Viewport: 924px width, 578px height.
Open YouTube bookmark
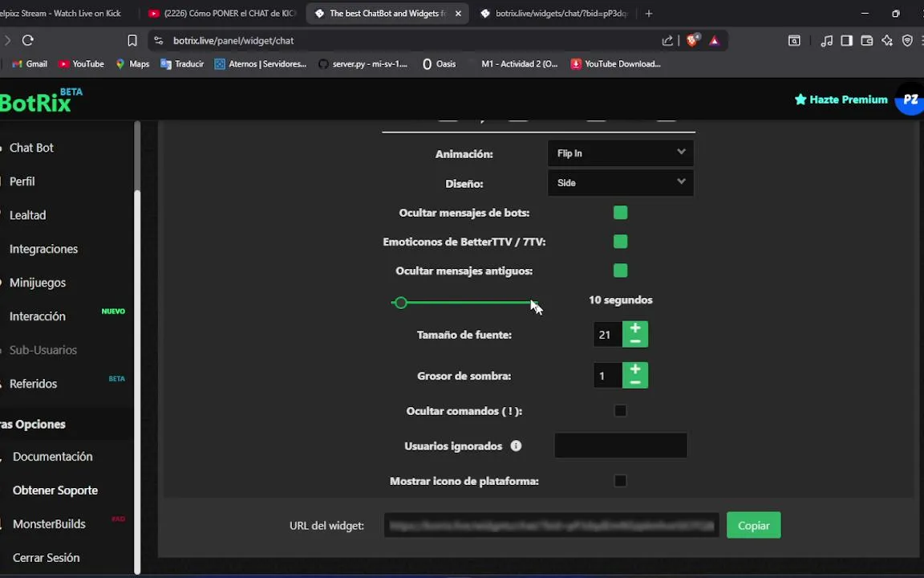pos(81,63)
